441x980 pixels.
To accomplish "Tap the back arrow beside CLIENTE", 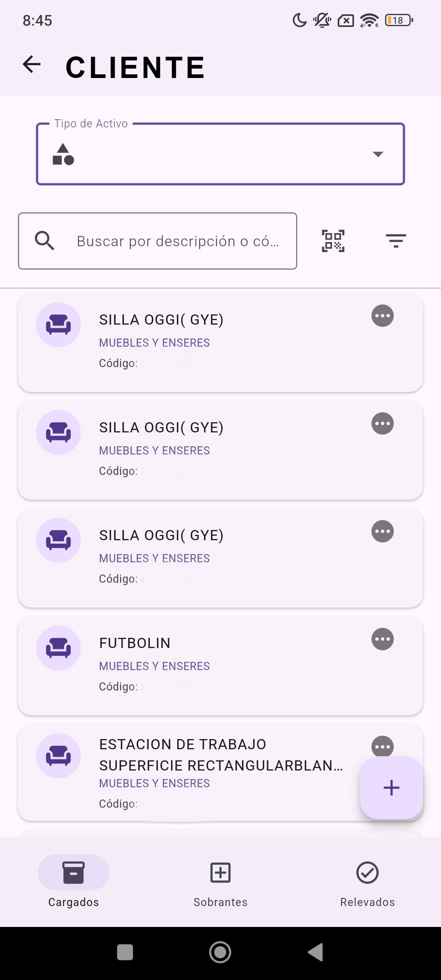I will 32,65.
